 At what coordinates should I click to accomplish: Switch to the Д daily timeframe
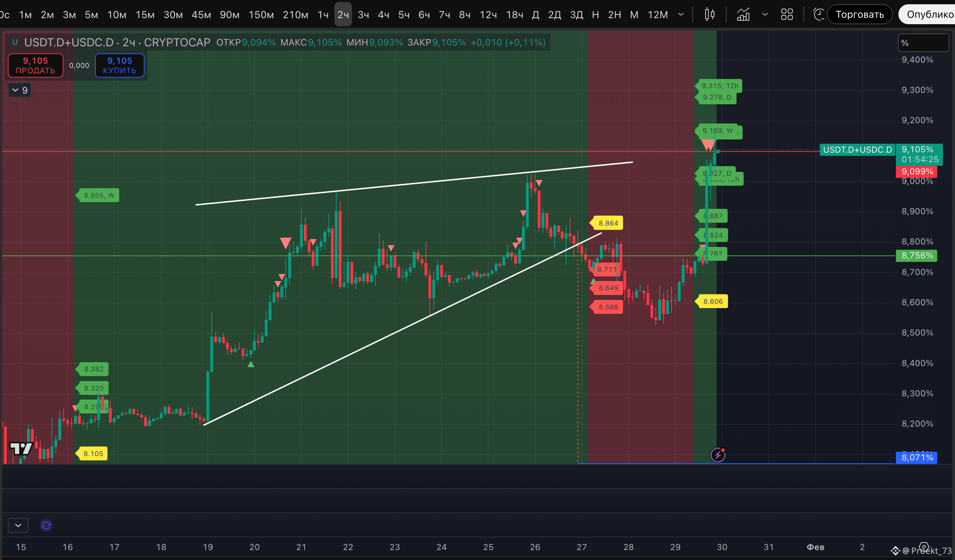coord(535,15)
